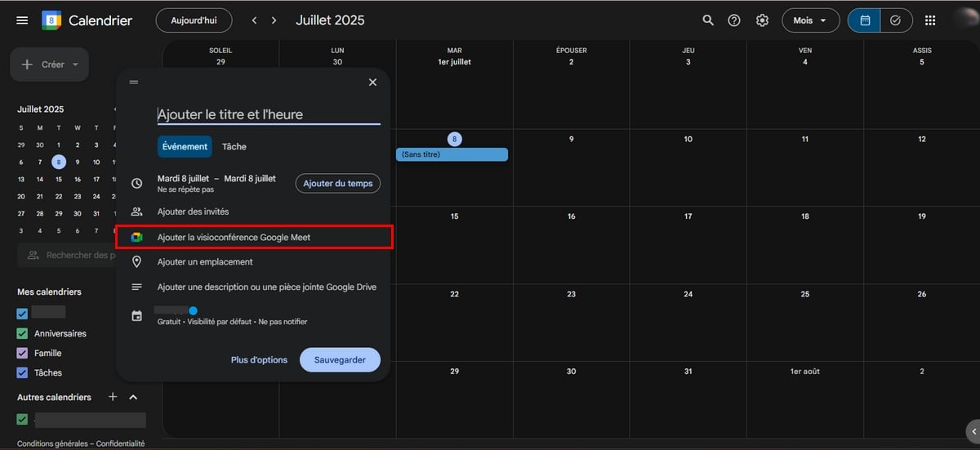Collapse the Autres calendriers section
980x450 pixels.
pos(133,397)
